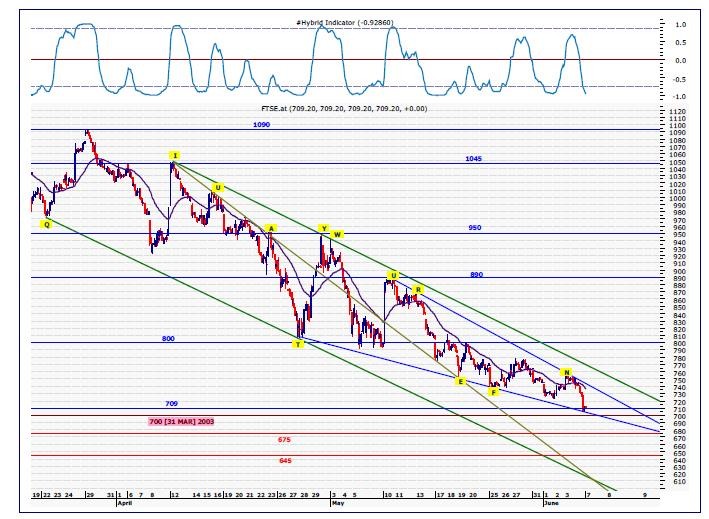Select the yellow E marker
Image resolution: width=709 pixels, height=519 pixels.
[460, 381]
